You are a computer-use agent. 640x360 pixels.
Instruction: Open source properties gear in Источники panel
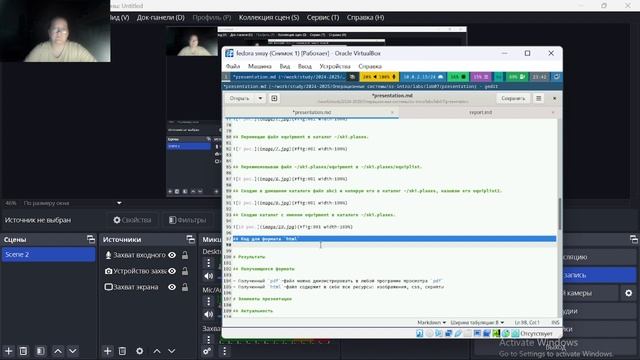tap(140, 351)
